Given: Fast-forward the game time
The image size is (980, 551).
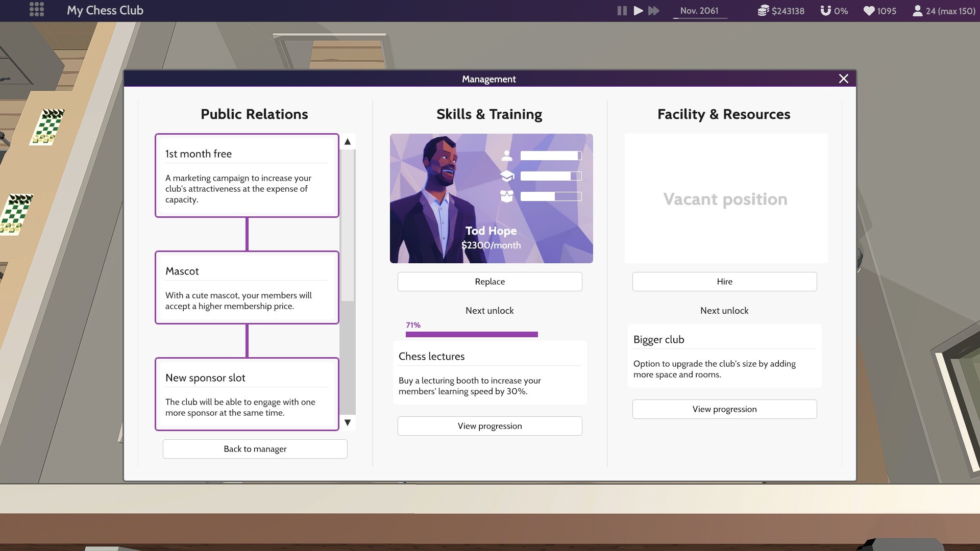Looking at the screenshot, I should click(655, 10).
